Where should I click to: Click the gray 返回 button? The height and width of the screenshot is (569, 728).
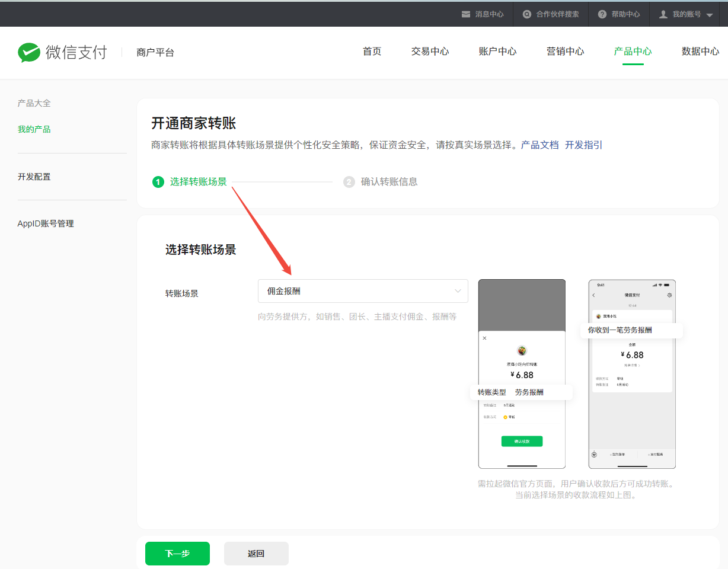[256, 554]
